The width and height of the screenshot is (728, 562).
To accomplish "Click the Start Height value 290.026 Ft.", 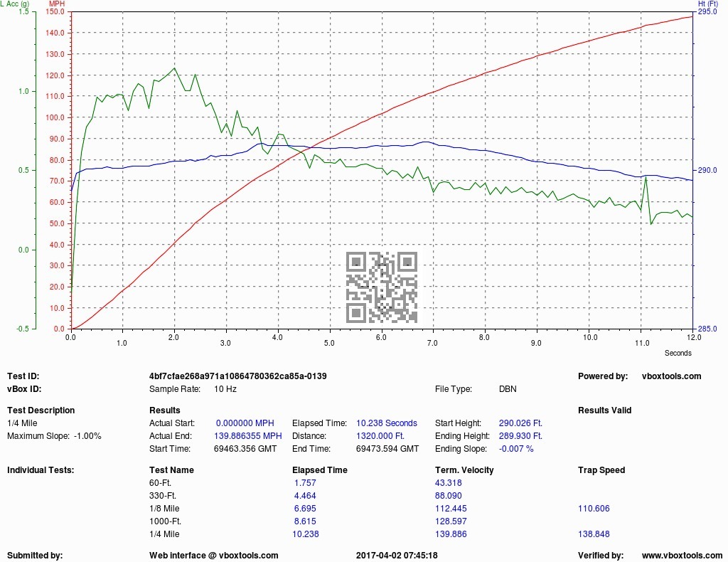I will (x=520, y=423).
